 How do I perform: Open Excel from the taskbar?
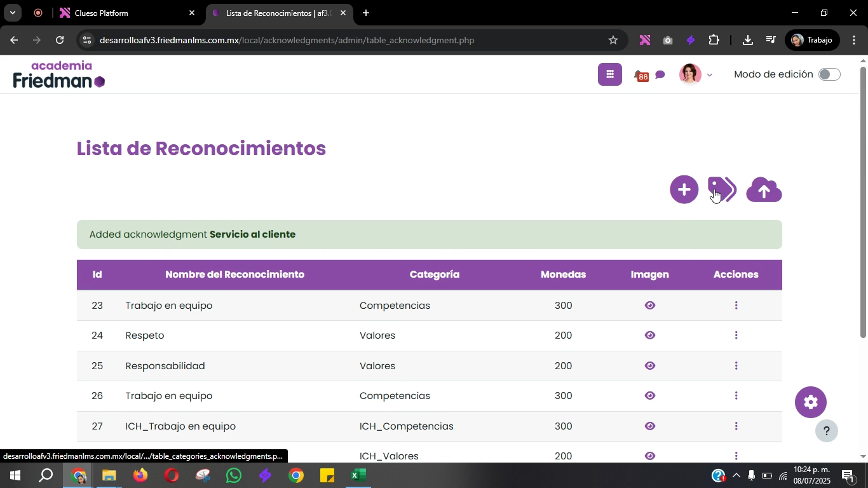coord(358,475)
